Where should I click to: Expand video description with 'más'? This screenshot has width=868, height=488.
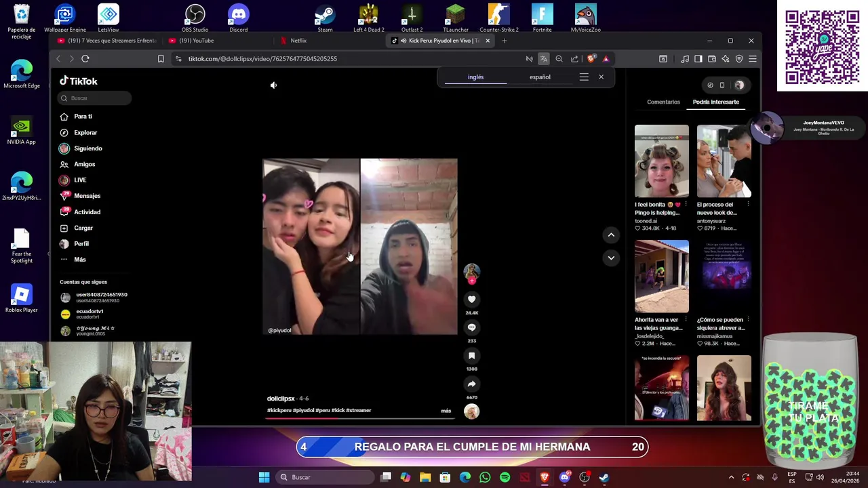[446, 411]
